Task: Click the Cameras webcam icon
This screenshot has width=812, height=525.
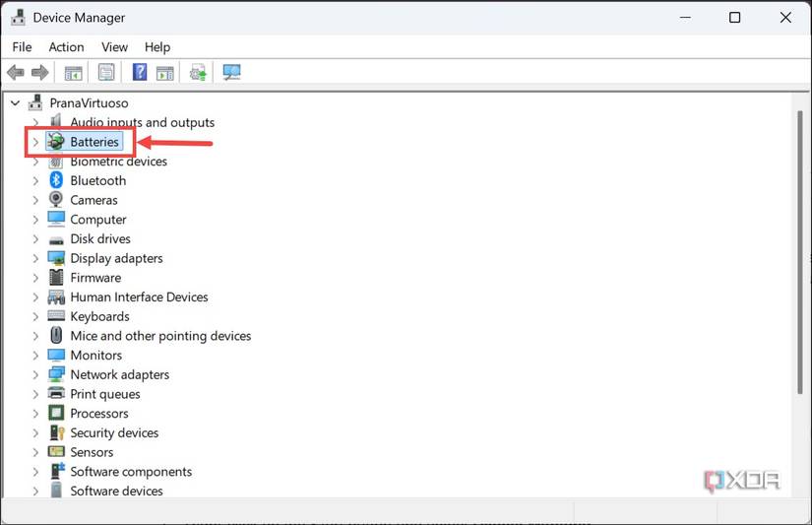Action: point(56,200)
